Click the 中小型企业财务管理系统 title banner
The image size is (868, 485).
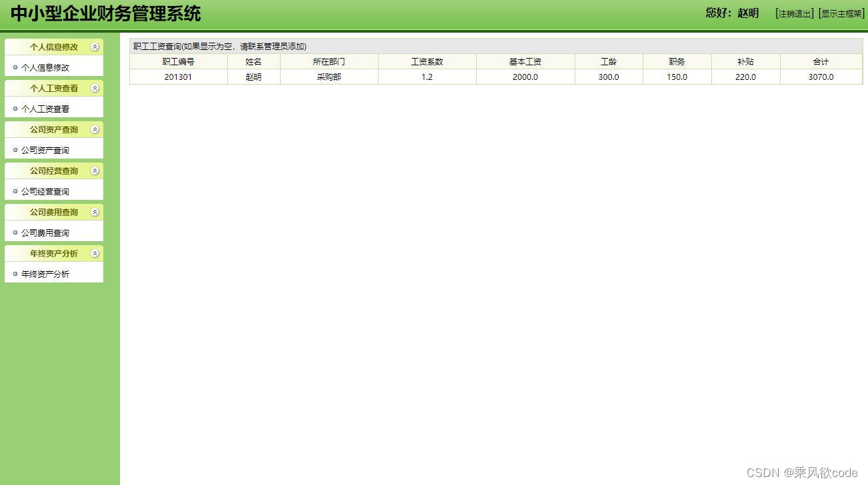pyautogui.click(x=107, y=13)
